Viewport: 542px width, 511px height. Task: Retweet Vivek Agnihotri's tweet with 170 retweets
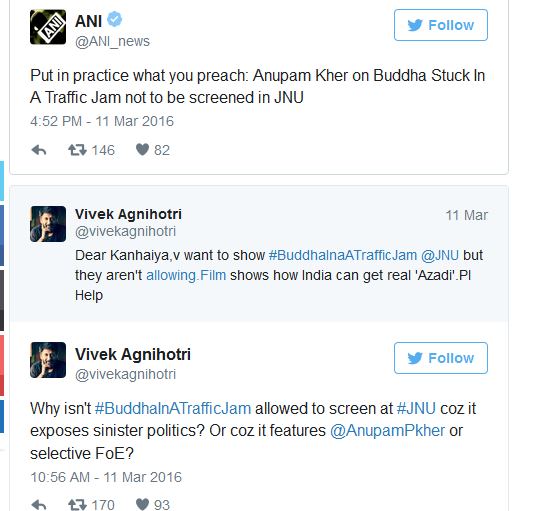(x=77, y=505)
